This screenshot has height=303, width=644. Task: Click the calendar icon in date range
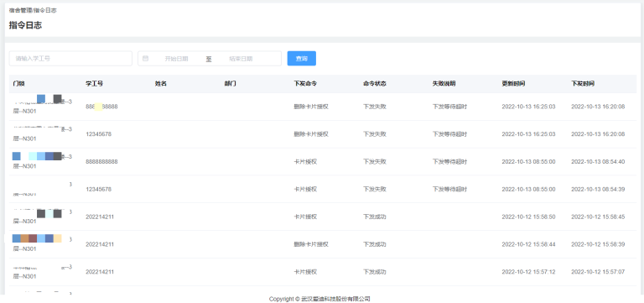coord(145,59)
